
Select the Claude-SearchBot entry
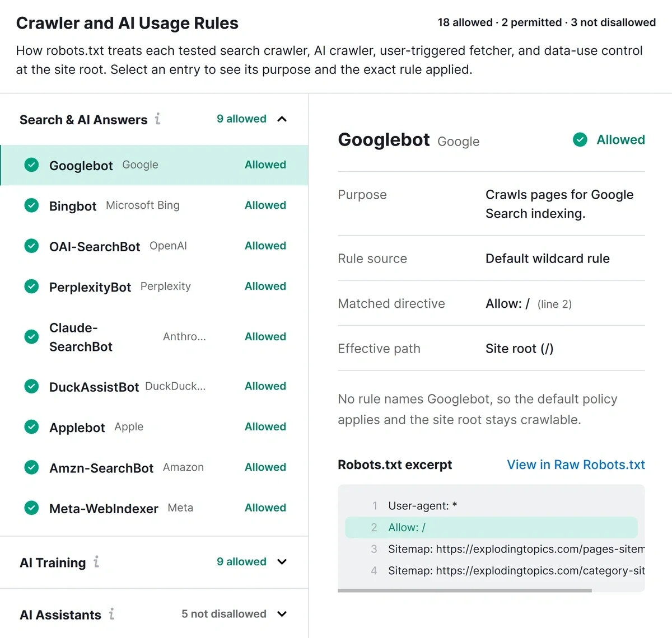click(155, 336)
